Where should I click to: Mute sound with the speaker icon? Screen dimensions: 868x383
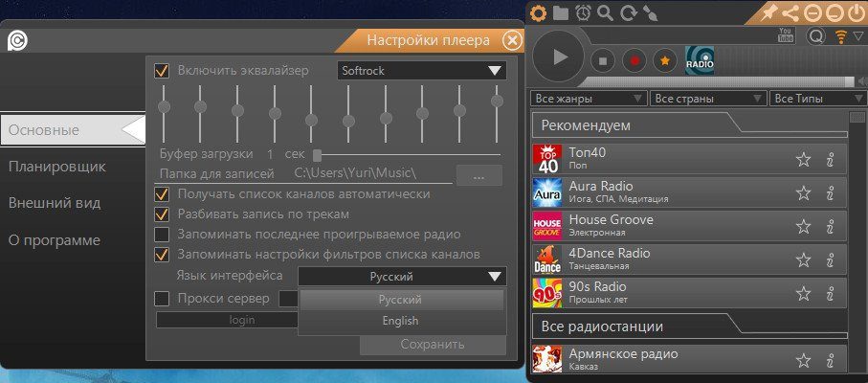tap(862, 82)
